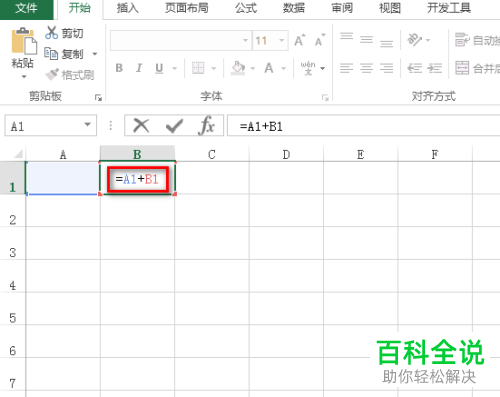This screenshot has height=397, width=500.
Task: Expand the Name Box dropdown arrow
Action: [88, 125]
